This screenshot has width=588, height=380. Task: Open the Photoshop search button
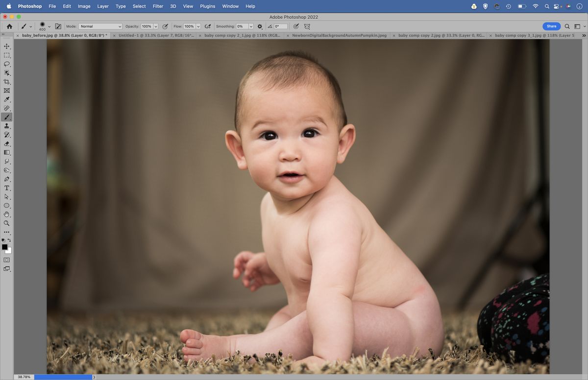(567, 26)
